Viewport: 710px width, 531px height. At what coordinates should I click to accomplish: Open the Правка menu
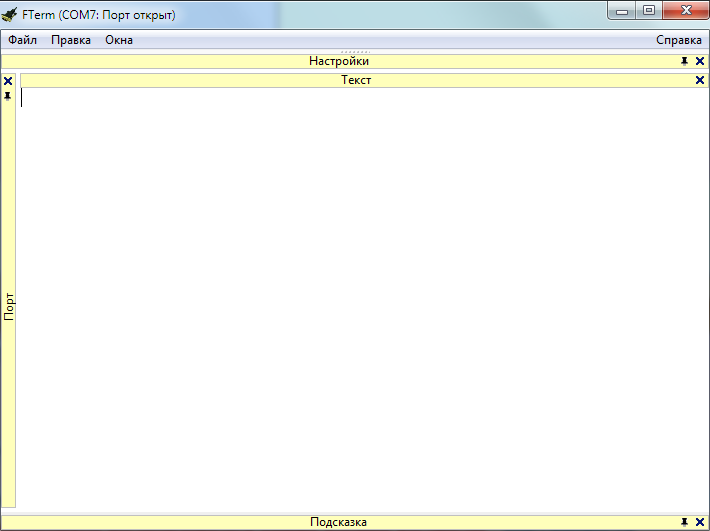point(71,40)
